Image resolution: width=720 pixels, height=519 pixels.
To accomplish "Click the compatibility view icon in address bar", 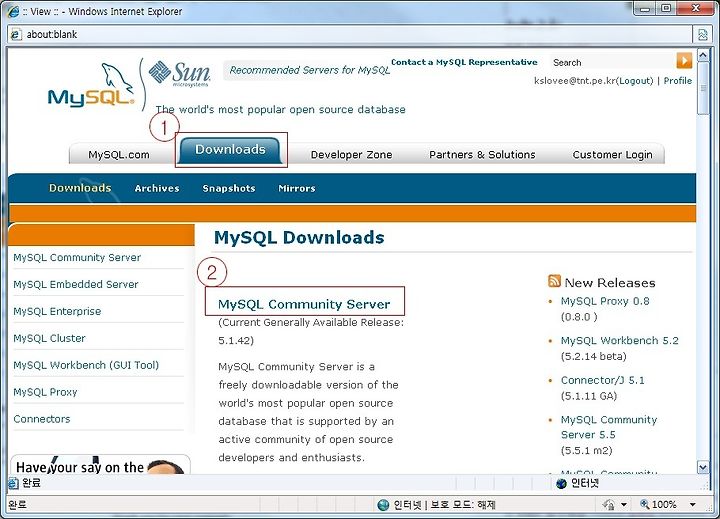I will (x=702, y=34).
